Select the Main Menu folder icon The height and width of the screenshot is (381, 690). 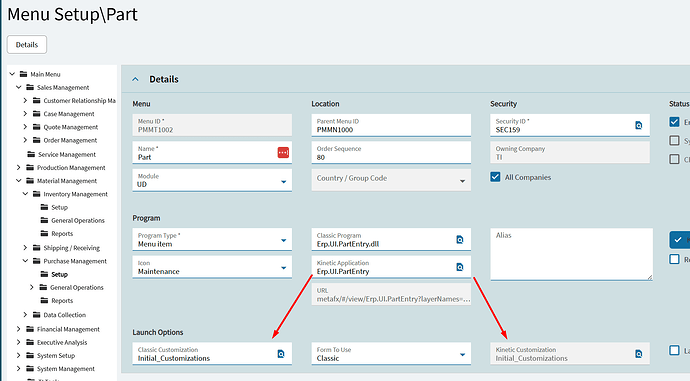click(x=24, y=74)
